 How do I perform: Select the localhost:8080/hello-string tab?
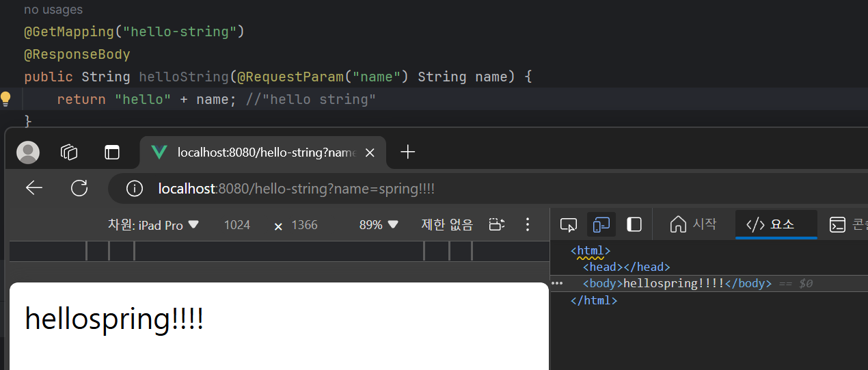263,153
